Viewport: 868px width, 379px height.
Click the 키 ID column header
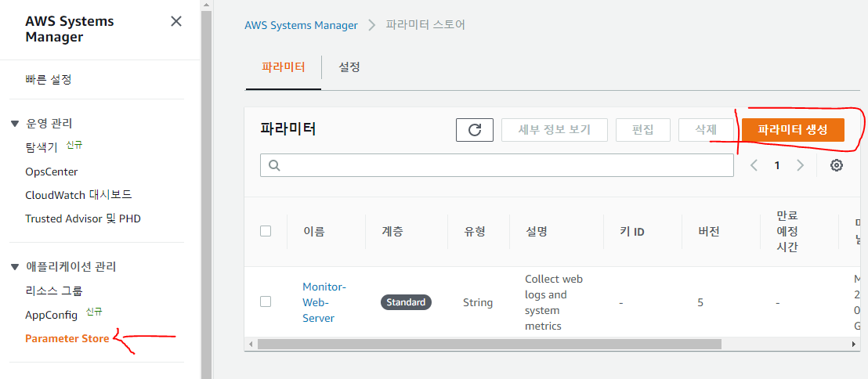(632, 231)
